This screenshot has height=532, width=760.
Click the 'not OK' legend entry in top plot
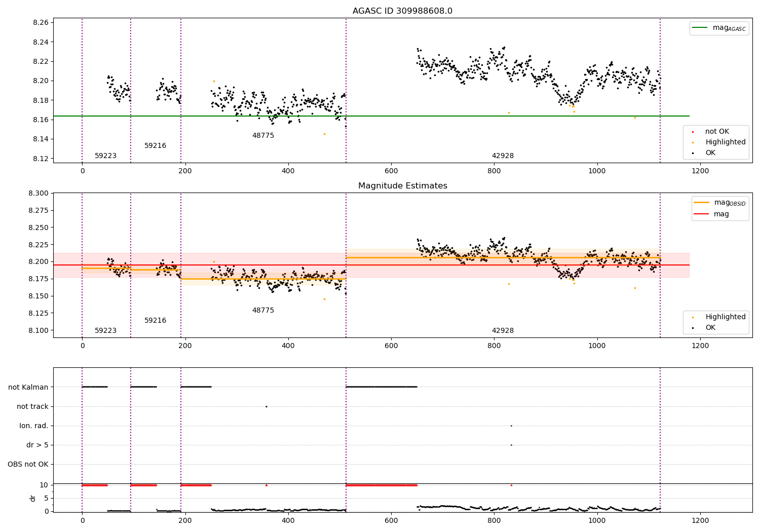[711, 131]
